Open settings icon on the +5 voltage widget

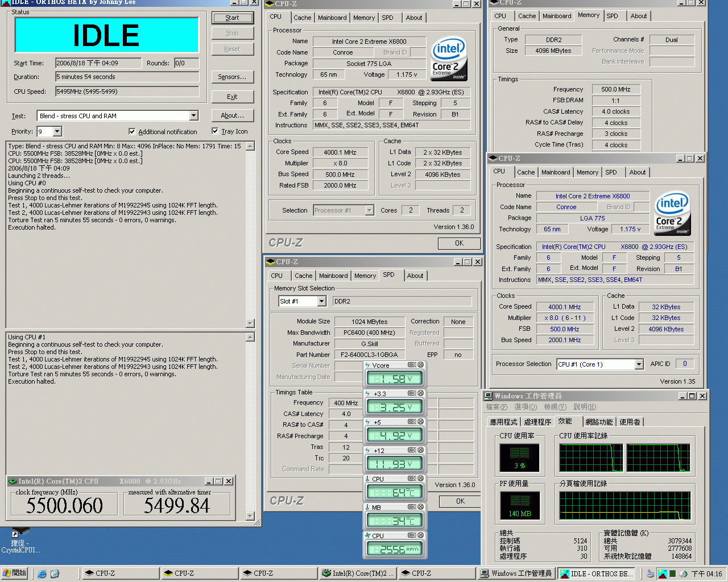(412, 422)
